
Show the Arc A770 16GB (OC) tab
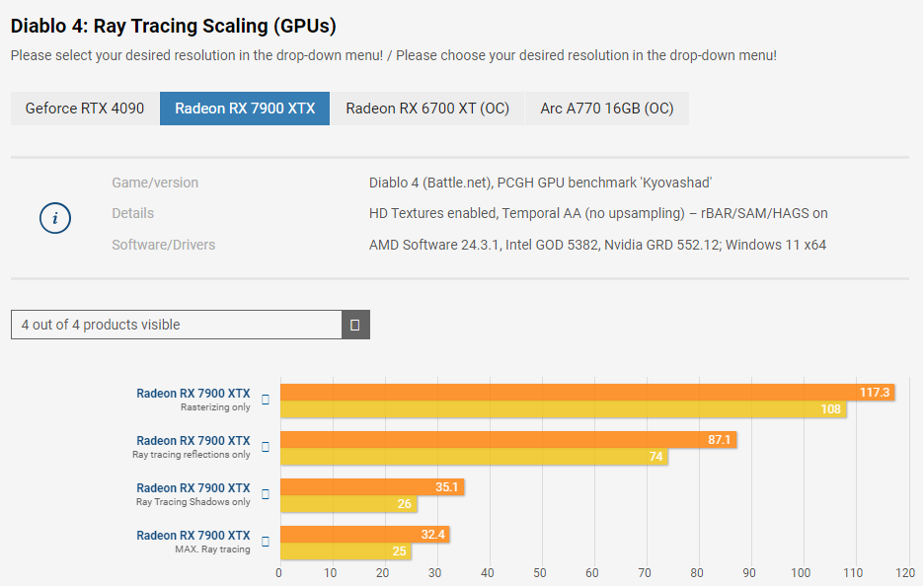point(607,109)
